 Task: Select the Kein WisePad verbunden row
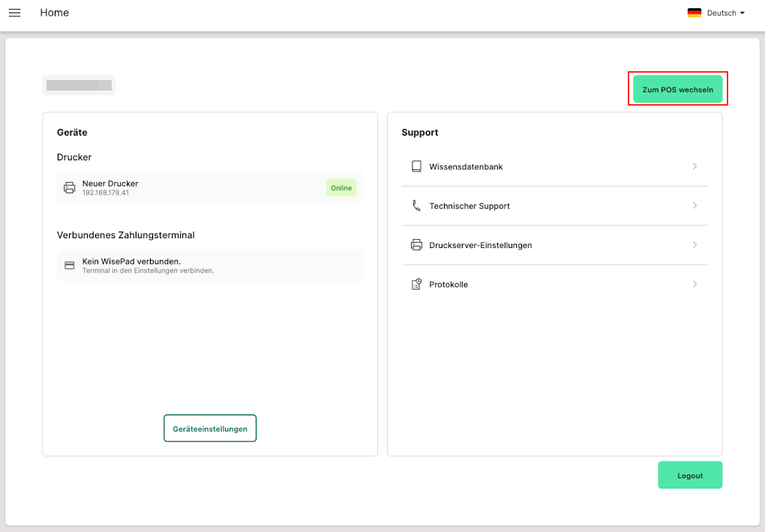[x=210, y=265]
